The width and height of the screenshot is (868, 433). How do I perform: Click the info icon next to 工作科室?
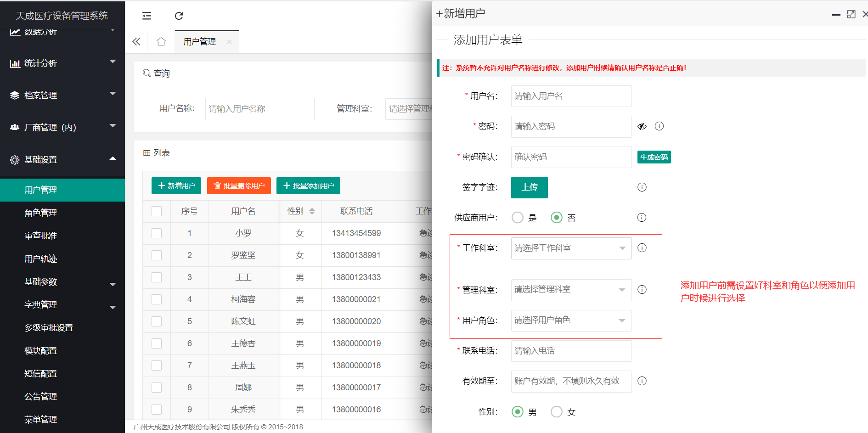pyautogui.click(x=642, y=248)
